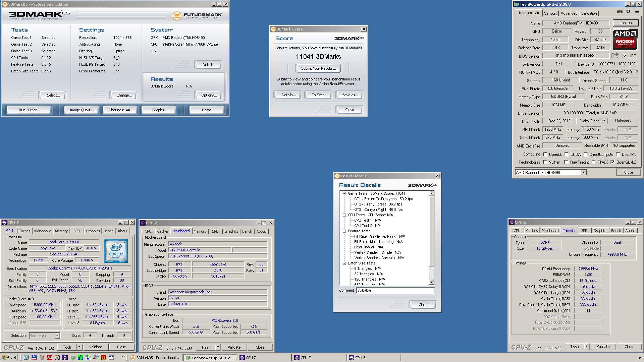
Task: Open Caches tab in the CPU-Z Processor window
Action: (x=24, y=231)
